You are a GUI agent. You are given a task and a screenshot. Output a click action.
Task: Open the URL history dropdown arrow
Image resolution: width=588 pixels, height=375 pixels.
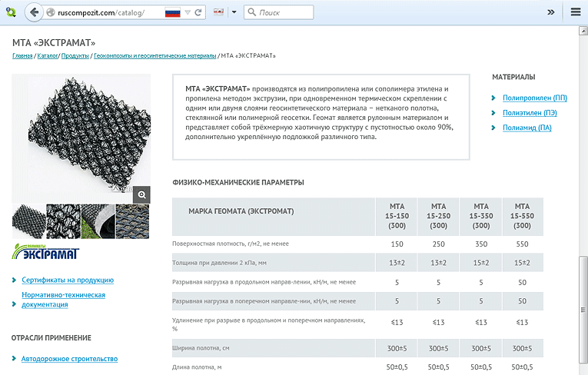pos(188,13)
